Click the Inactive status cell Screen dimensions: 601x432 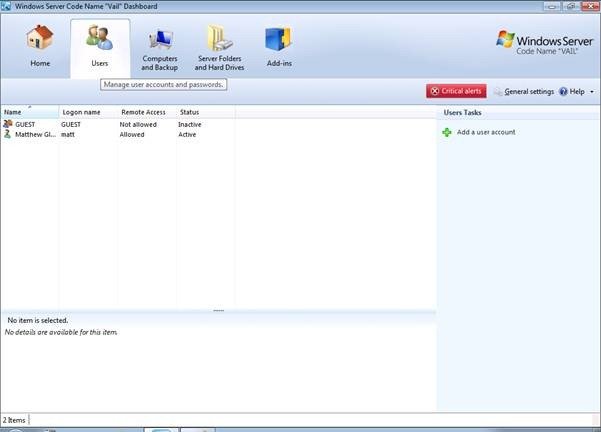pyautogui.click(x=190, y=125)
